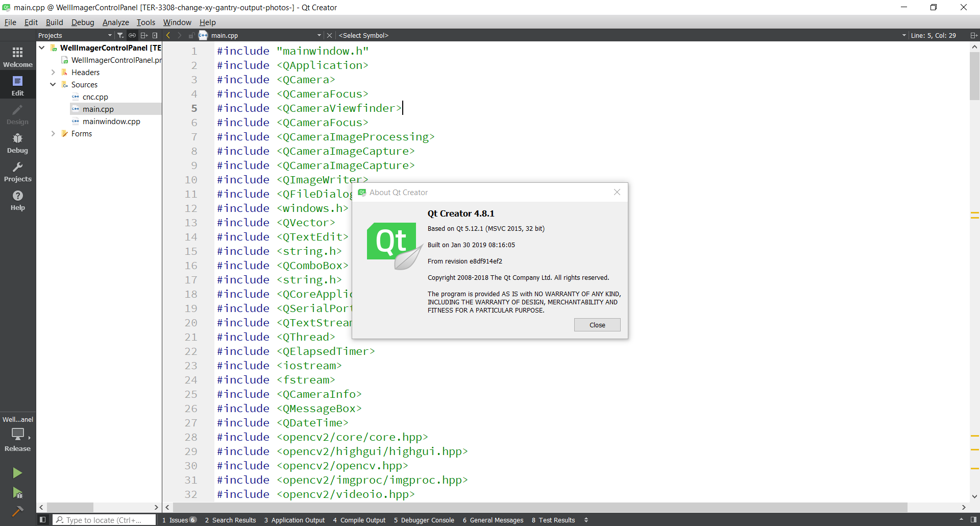This screenshot has height=526, width=980.
Task: Open Help mode in the sidebar
Action: [17, 200]
